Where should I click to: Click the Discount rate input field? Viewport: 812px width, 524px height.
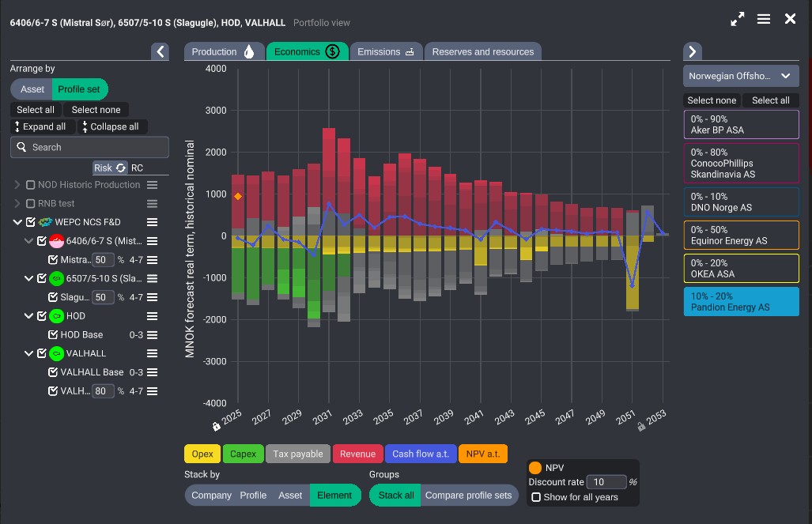(606, 482)
